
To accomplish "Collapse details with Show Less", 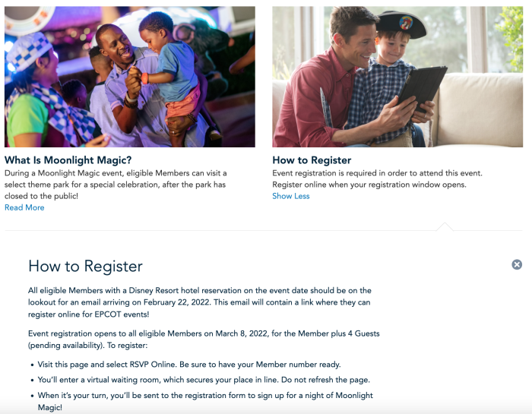I will pyautogui.click(x=291, y=196).
